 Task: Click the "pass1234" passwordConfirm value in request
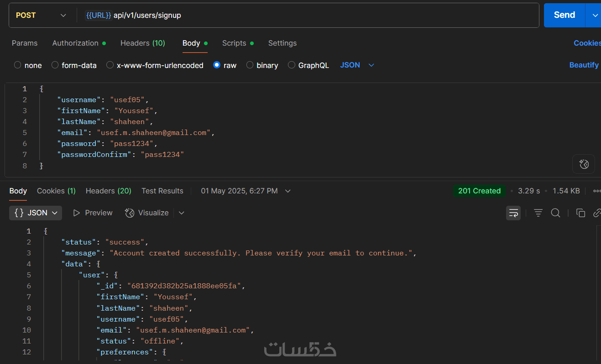coord(162,155)
